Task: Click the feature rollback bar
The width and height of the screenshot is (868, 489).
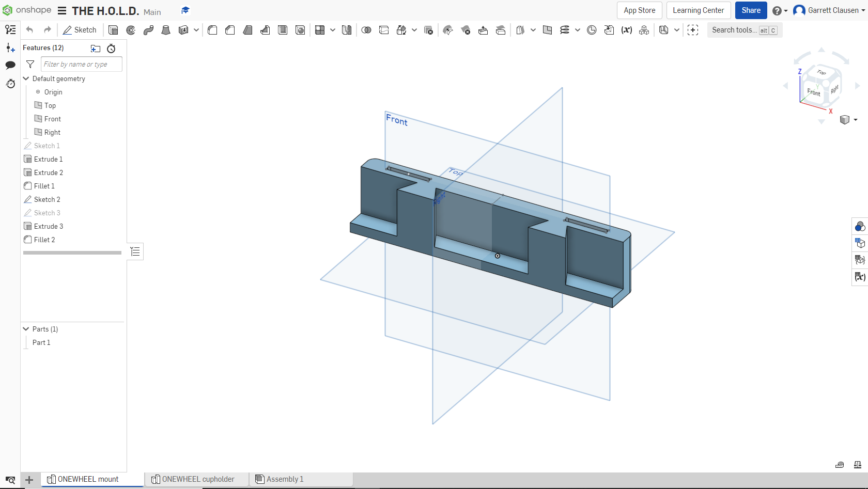Action: tap(72, 253)
